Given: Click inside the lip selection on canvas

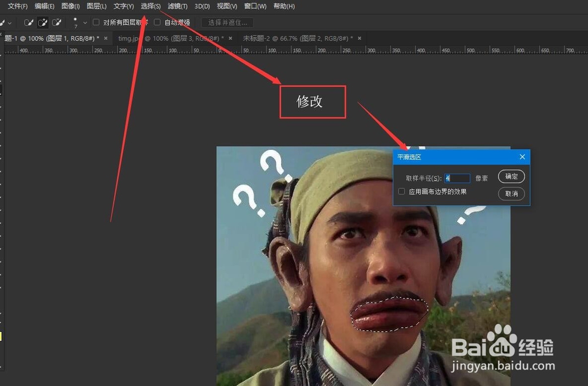Looking at the screenshot, I should point(388,314).
